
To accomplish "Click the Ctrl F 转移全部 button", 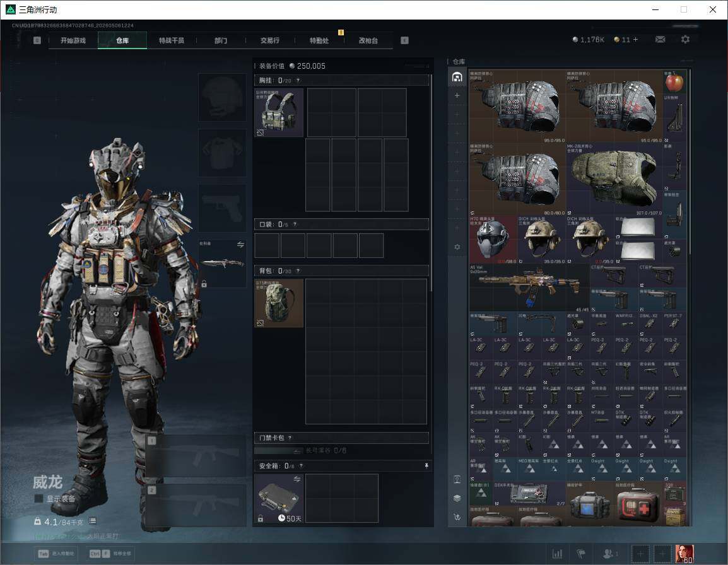I will click(x=110, y=554).
